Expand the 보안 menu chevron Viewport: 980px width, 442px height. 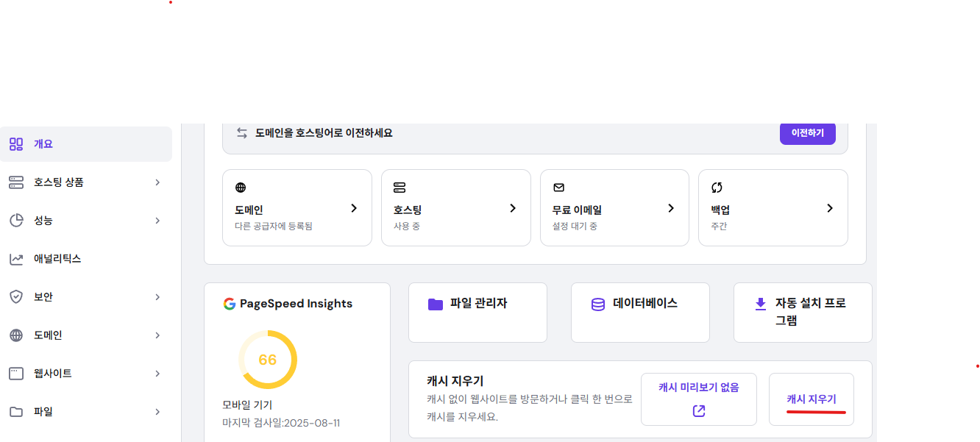point(157,297)
